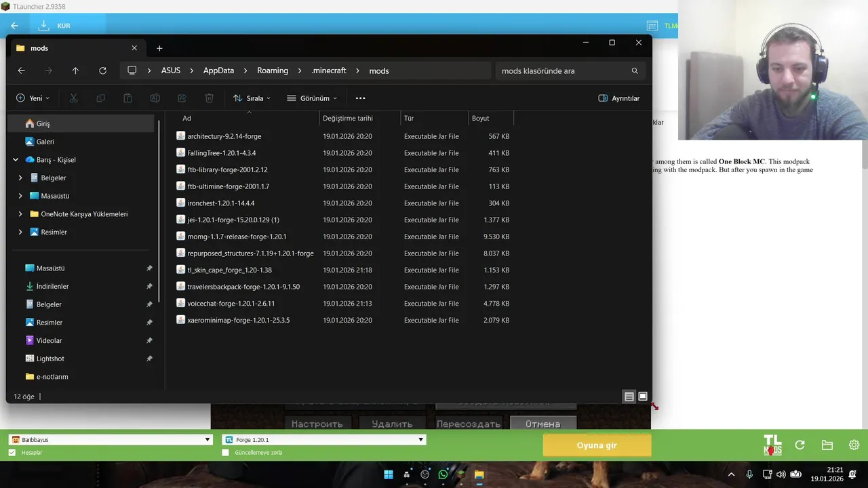Open the Yeni dropdown menu
868x488 pixels.
[33, 98]
